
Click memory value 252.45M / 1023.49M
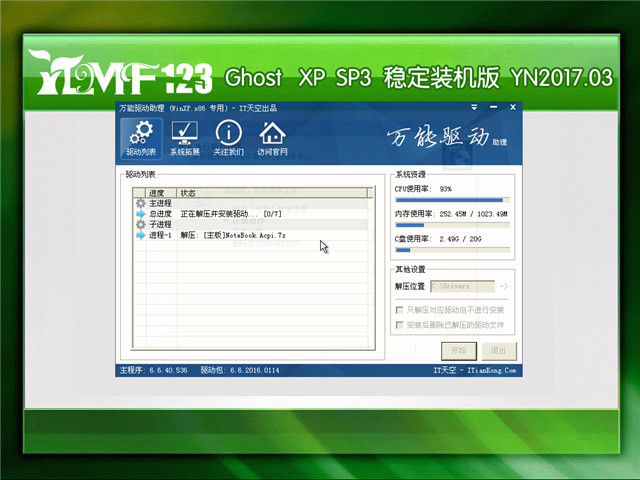point(473,214)
